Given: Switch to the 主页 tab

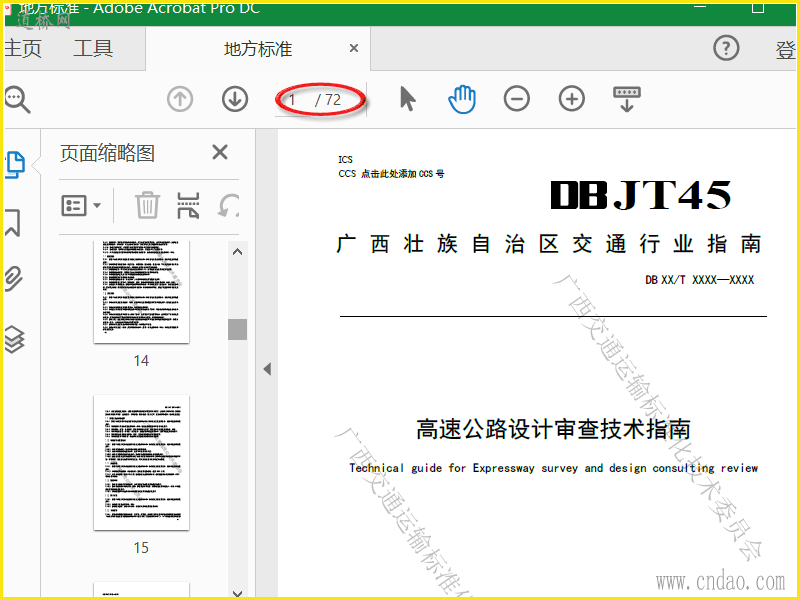Looking at the screenshot, I should click(x=23, y=49).
